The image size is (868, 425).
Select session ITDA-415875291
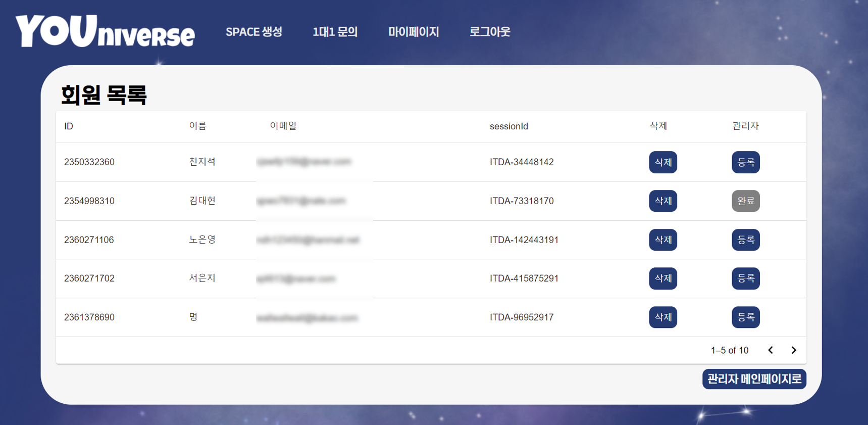(x=524, y=278)
